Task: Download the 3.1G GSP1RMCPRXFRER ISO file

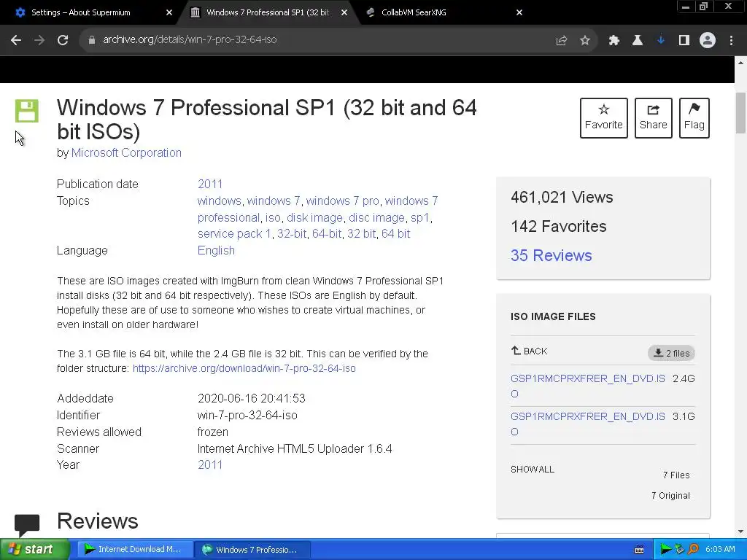Action: point(588,424)
